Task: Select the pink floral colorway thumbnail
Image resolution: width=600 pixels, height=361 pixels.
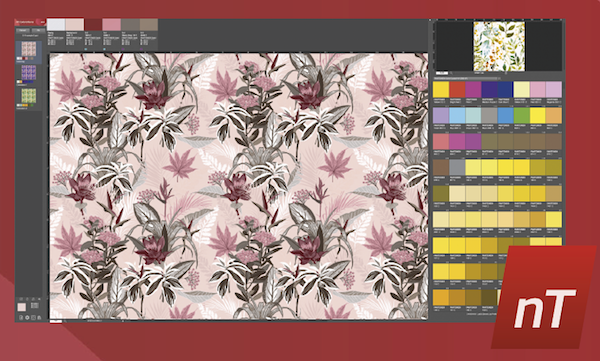Action: pyautogui.click(x=29, y=49)
